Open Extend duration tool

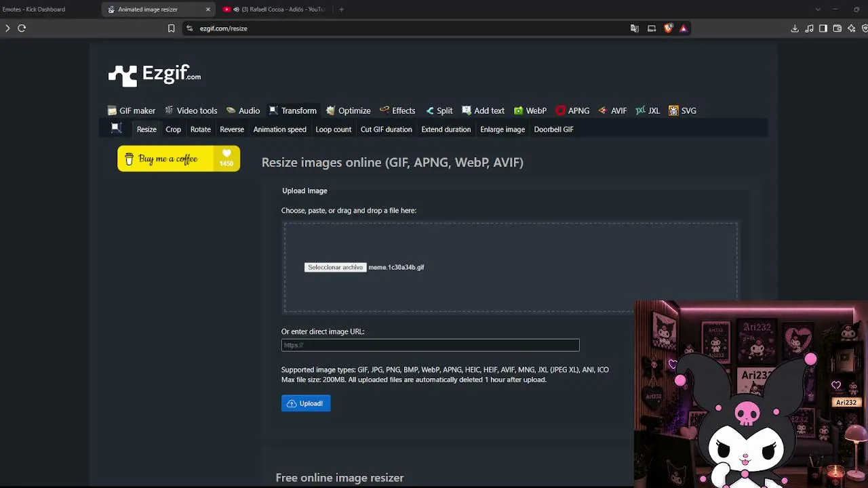446,129
